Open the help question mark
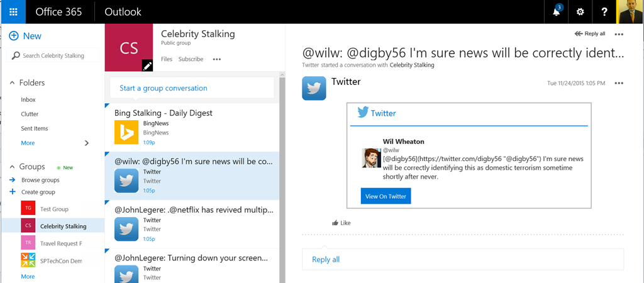The image size is (644, 283). pos(604,11)
